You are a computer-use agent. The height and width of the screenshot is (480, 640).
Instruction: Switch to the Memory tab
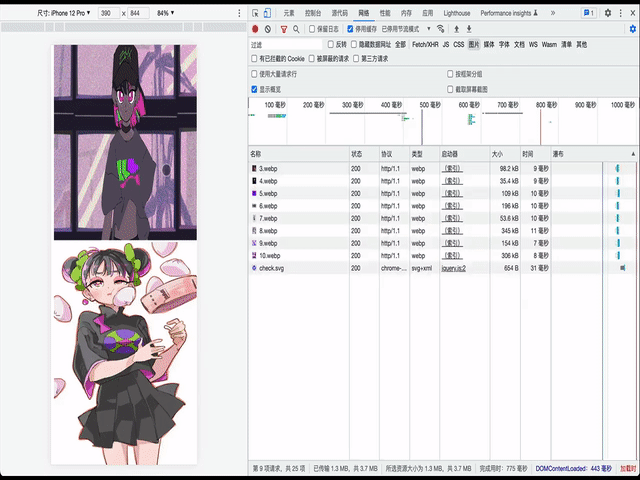pyautogui.click(x=406, y=13)
